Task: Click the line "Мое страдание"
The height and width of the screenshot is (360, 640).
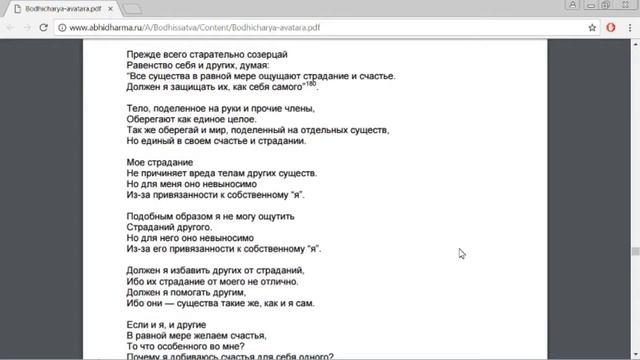Action: click(160, 162)
